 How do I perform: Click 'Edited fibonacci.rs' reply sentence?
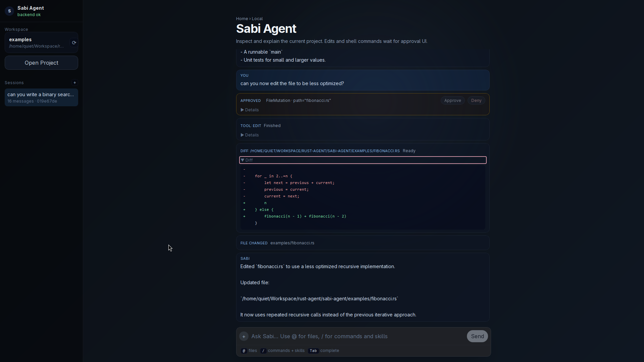pyautogui.click(x=317, y=266)
